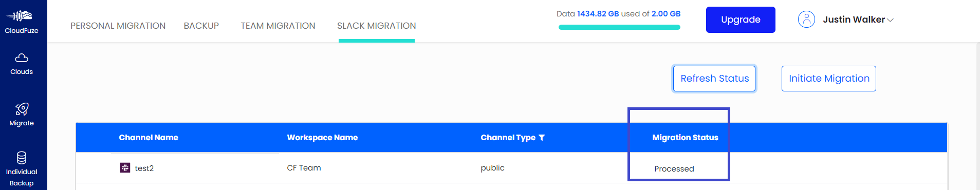
Task: Select the Slack Migration tab
Action: pos(377,26)
